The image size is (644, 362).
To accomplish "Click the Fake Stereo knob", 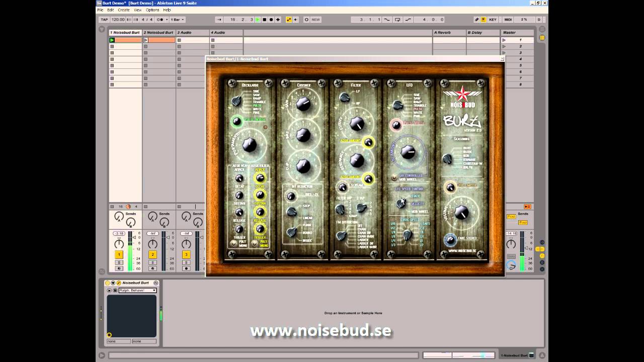I will click(x=450, y=240).
